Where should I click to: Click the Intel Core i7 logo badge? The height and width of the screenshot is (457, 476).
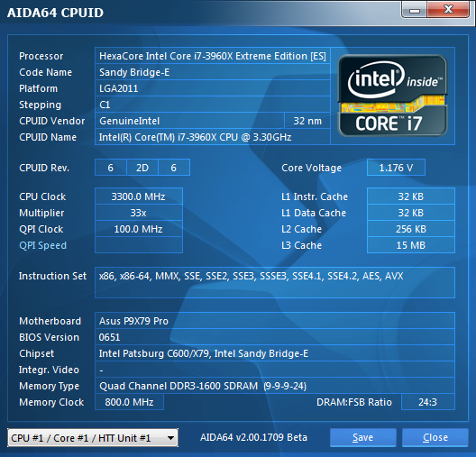point(392,96)
